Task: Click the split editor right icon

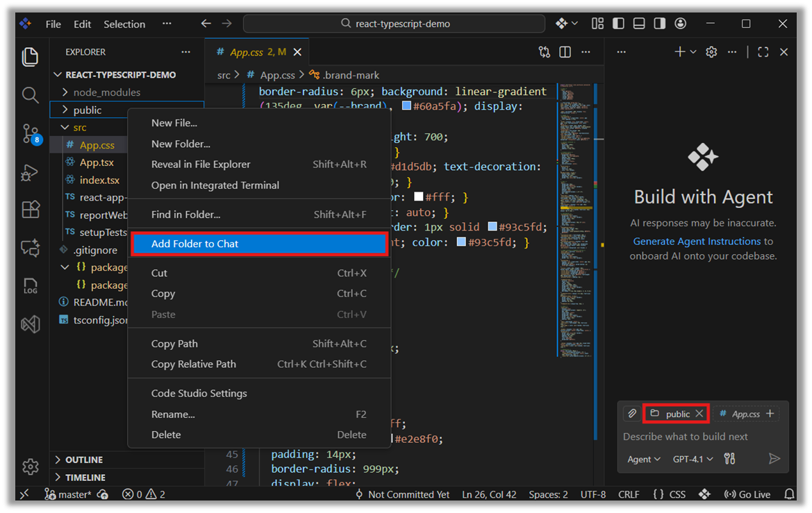Action: tap(565, 52)
